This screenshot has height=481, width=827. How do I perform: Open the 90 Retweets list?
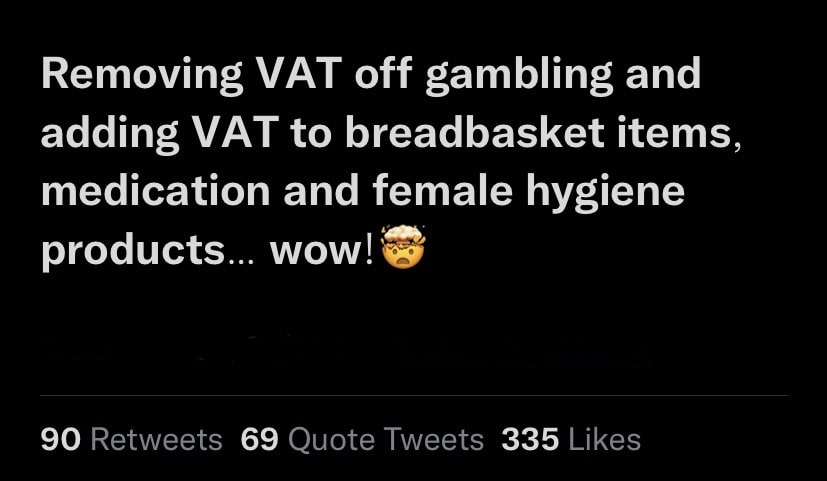click(131, 439)
